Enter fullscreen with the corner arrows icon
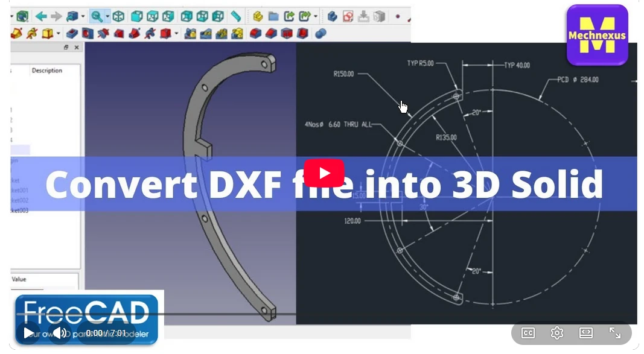The width and height of the screenshot is (644, 354). click(x=615, y=333)
